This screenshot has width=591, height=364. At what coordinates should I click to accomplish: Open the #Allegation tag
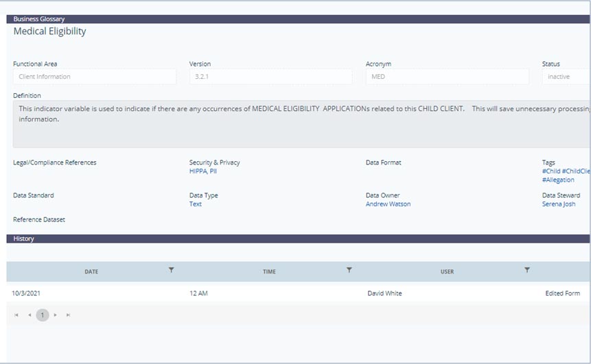[x=558, y=180]
